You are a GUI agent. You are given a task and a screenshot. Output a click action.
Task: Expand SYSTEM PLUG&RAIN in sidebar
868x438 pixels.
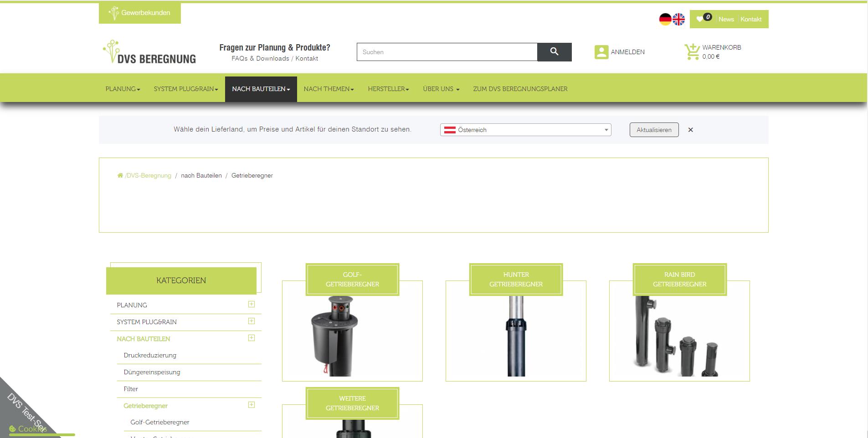point(252,321)
